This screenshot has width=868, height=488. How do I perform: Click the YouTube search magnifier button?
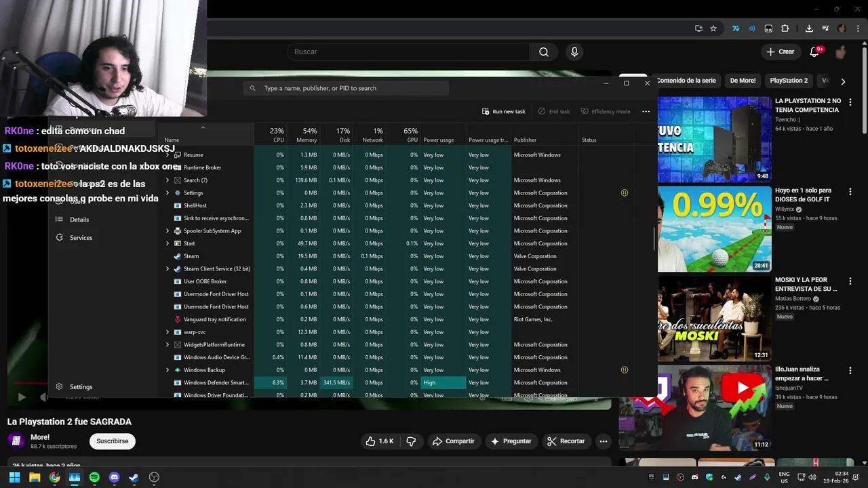pos(544,52)
